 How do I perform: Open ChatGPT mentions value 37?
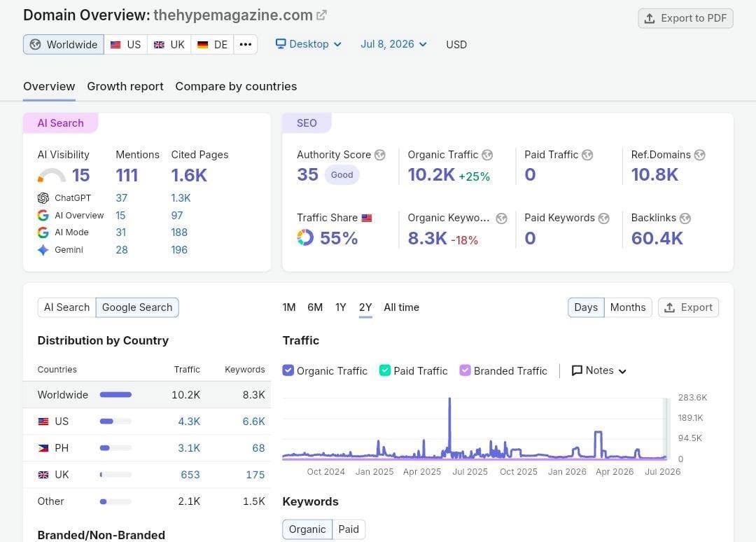[122, 198]
